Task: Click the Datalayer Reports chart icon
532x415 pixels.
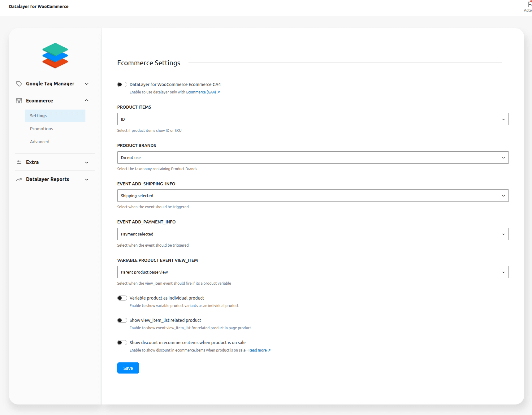Action: 19,179
